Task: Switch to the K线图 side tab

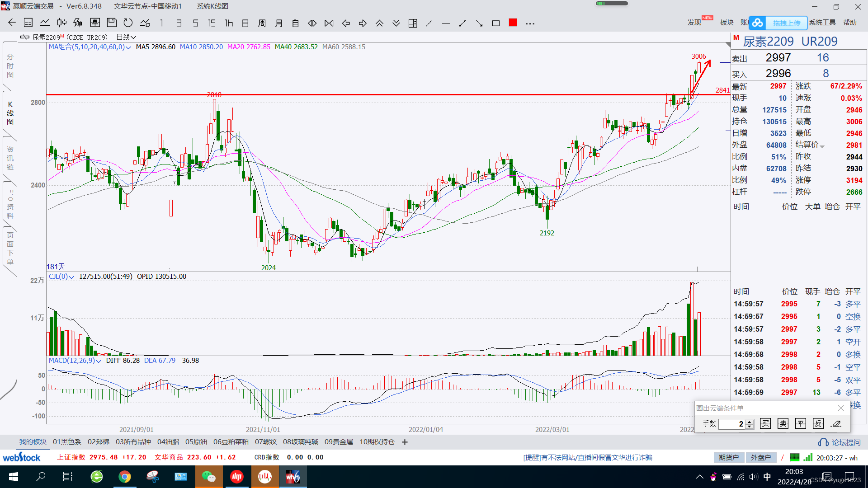Action: click(x=10, y=113)
